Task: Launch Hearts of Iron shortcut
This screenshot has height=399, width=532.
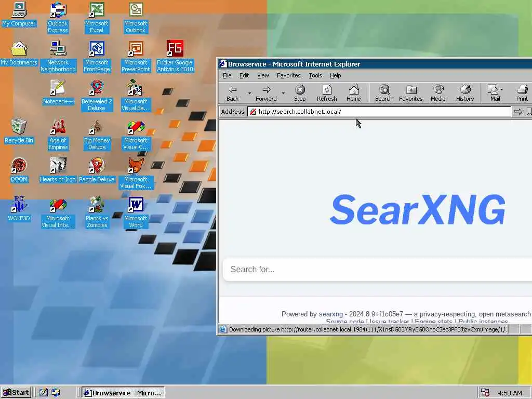Action: click(x=58, y=170)
